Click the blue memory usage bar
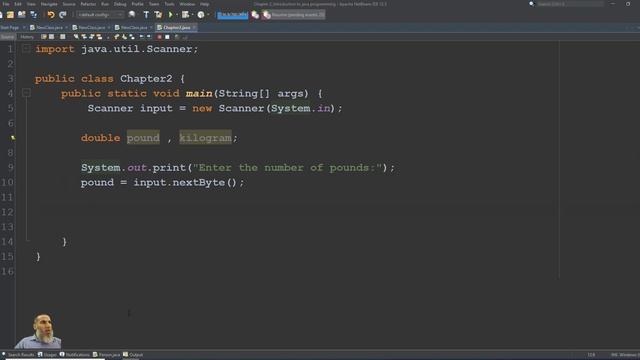 point(233,15)
